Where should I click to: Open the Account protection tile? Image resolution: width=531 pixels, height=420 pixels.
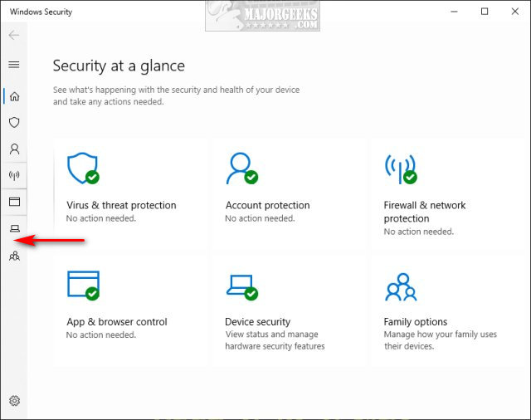coord(267,205)
